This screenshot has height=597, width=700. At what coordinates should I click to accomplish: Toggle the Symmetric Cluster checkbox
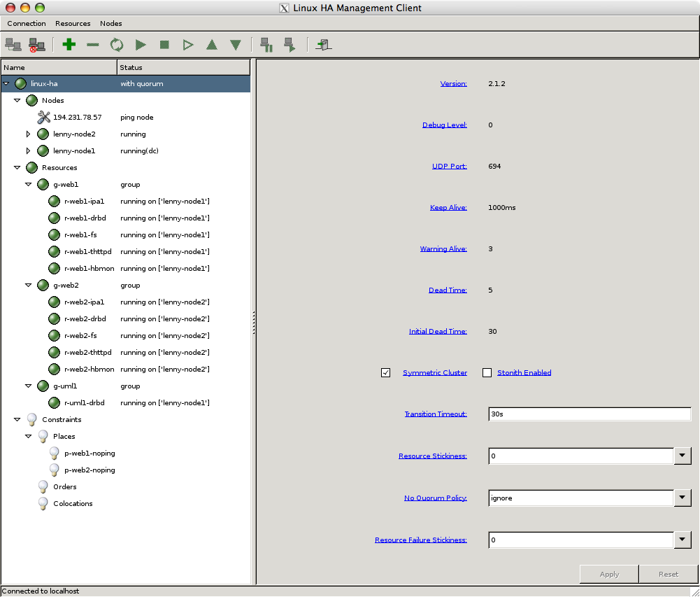[386, 372]
